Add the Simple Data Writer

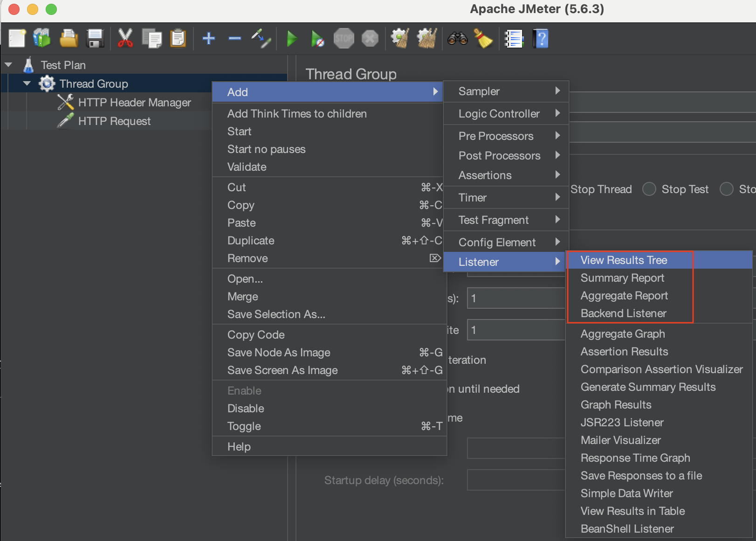[659, 493]
